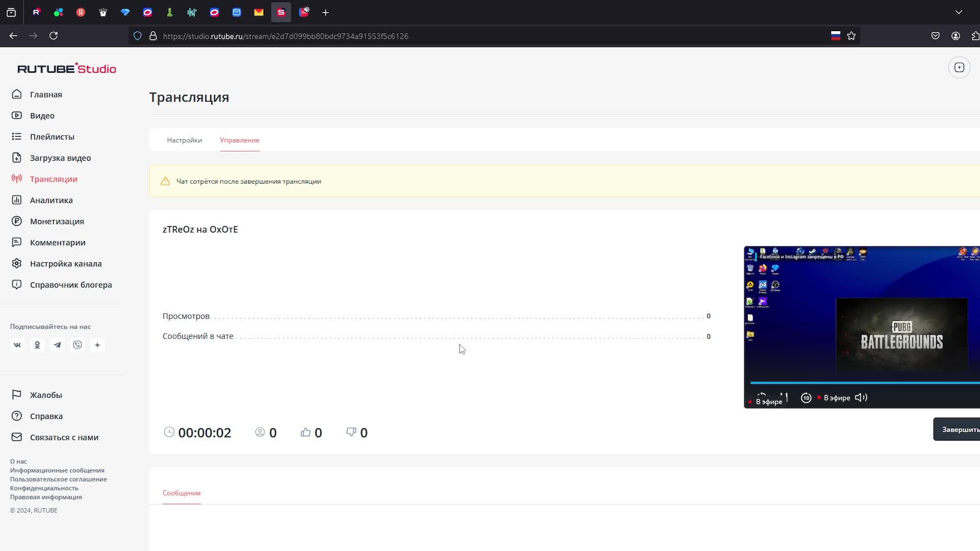This screenshot has height=551, width=980.
Task: Click В эфире live indicator beside the volume icon
Action: point(834,398)
